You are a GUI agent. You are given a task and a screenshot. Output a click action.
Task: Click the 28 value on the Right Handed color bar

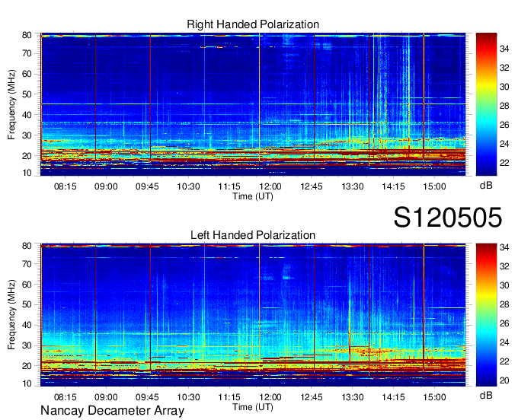(504, 106)
